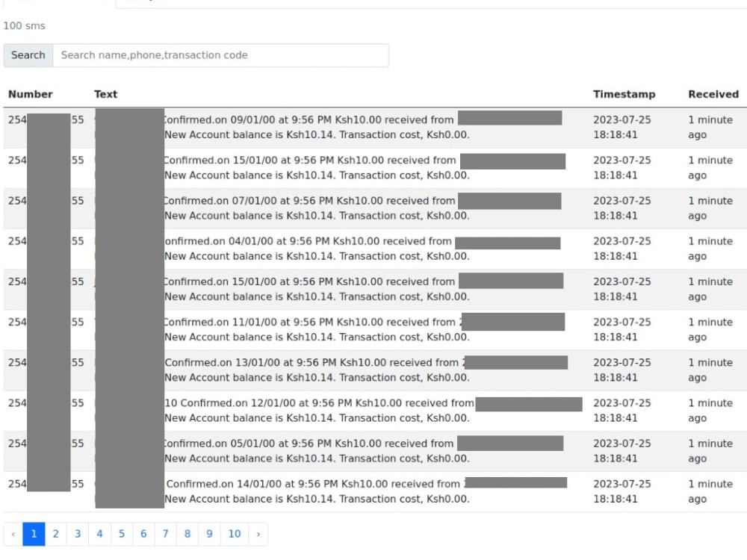The height and width of the screenshot is (560, 747).
Task: Click balance line under 04/01/00 message
Action: 317,256
